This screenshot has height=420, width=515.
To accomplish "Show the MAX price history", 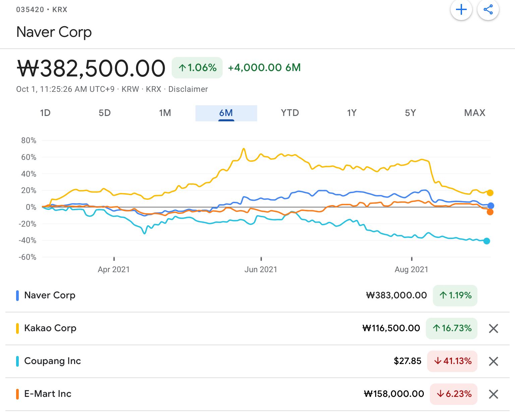I will (x=475, y=113).
